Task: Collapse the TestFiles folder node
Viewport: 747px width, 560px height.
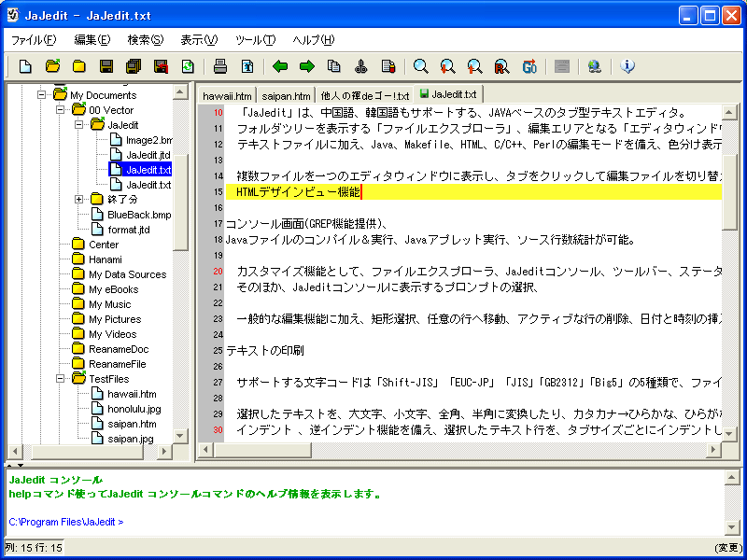Action: coord(60,379)
